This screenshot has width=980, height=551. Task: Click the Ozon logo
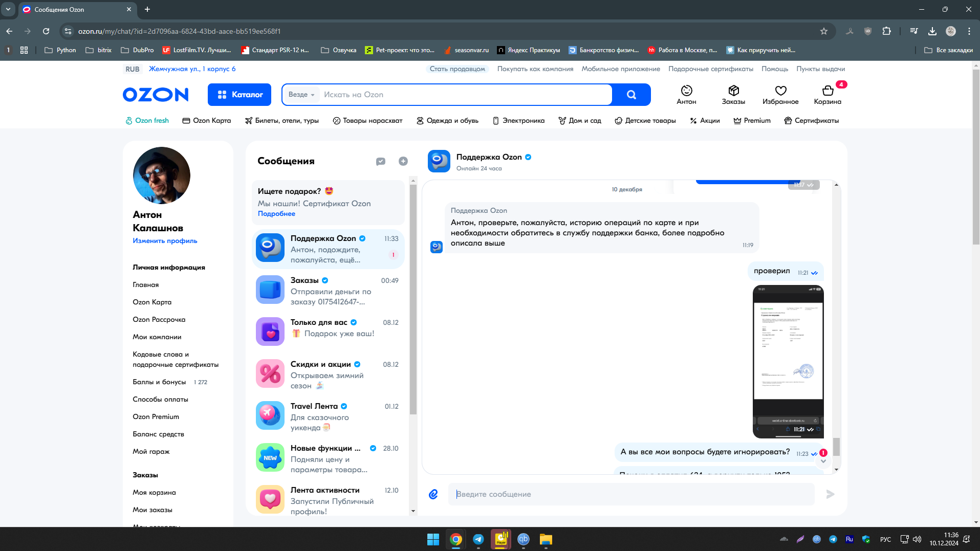[156, 95]
